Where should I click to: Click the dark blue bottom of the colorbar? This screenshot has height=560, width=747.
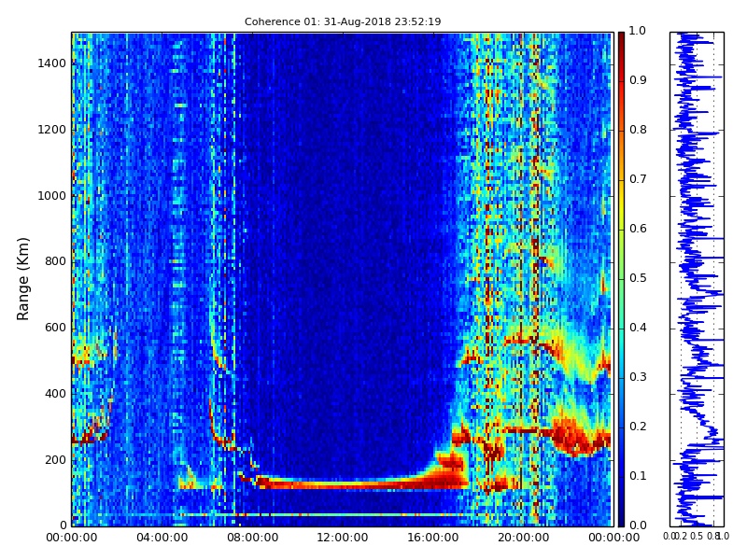click(621, 519)
